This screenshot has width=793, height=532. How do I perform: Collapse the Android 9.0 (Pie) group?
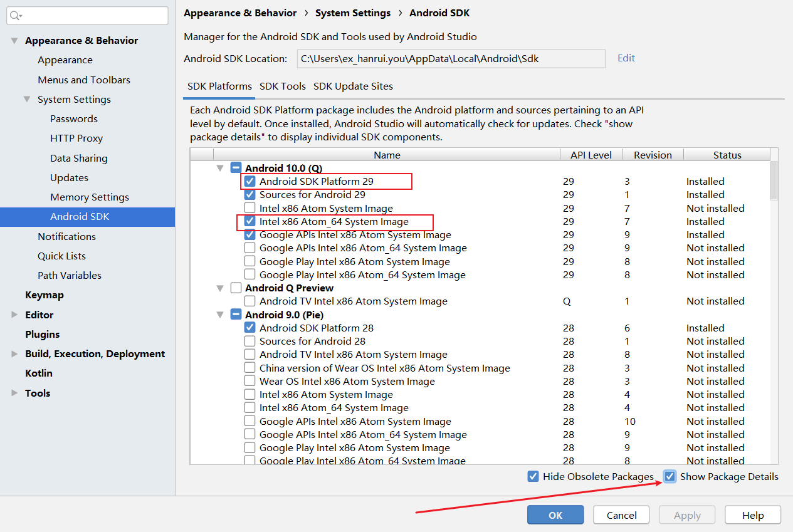[x=220, y=315]
